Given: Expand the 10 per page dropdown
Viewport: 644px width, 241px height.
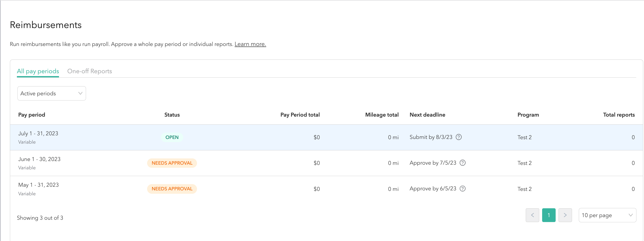Looking at the screenshot, I should [x=607, y=215].
